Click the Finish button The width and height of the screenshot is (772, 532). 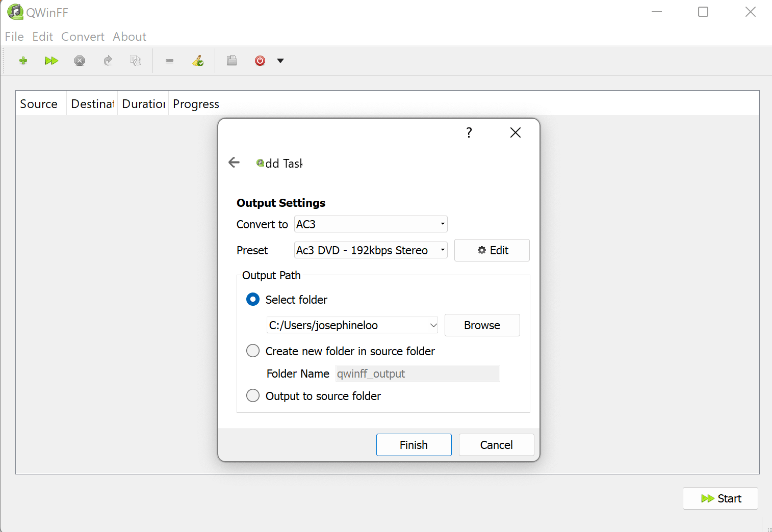click(x=414, y=445)
